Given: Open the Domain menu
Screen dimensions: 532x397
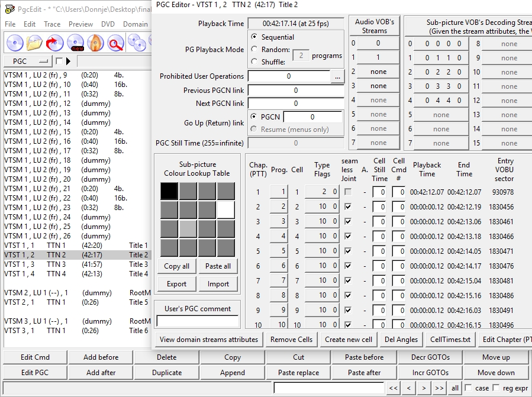Looking at the screenshot, I should click(x=136, y=24).
